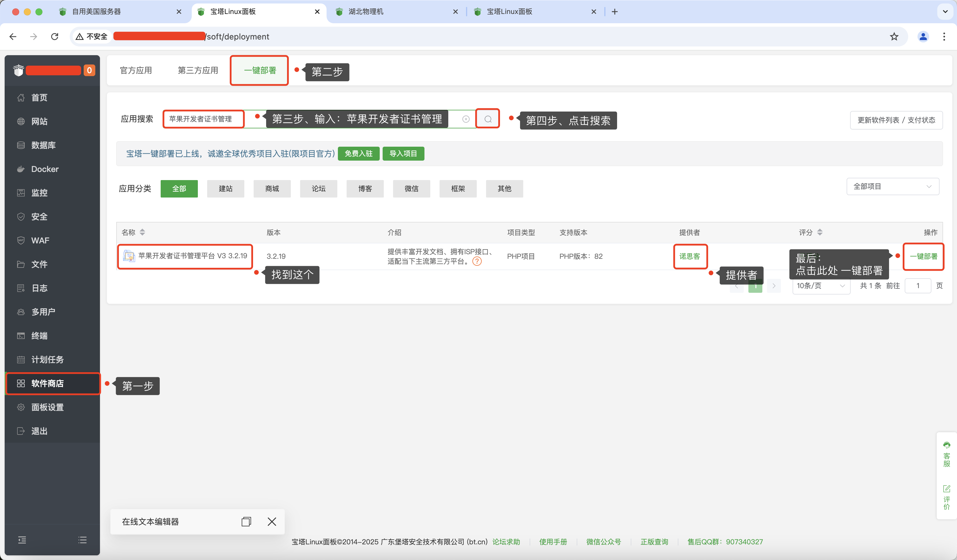Open the 评价 side widget

(947, 498)
